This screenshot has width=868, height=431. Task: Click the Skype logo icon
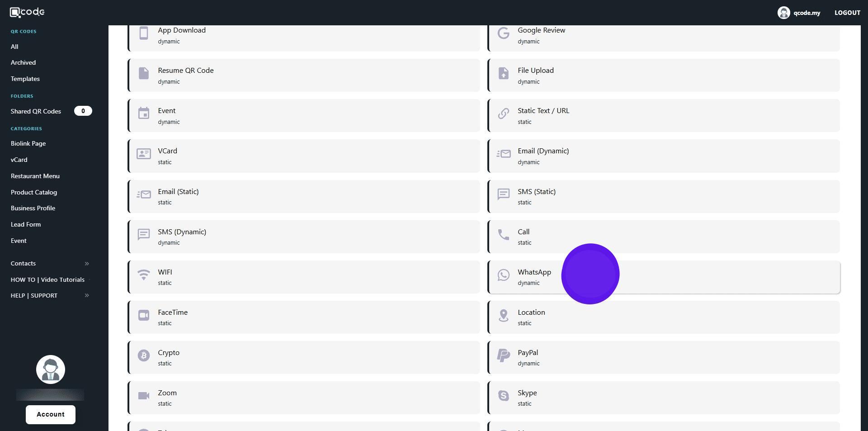pos(504,396)
